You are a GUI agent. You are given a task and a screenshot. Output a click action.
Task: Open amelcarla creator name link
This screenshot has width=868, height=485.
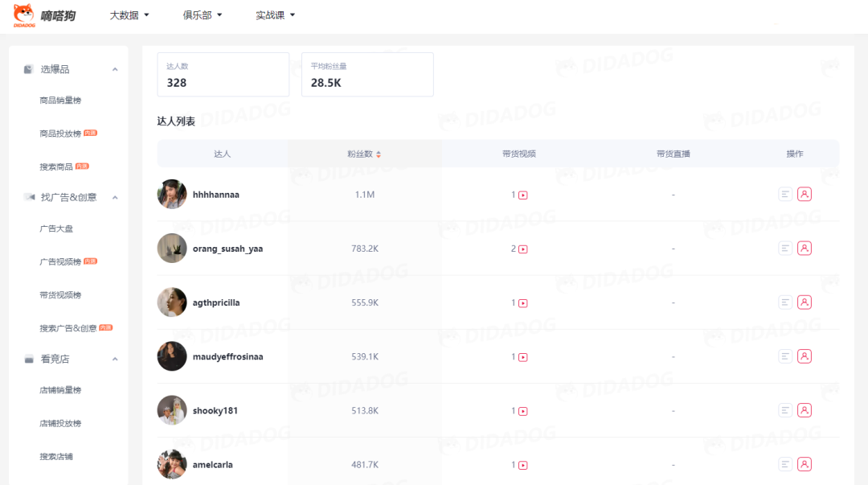tap(212, 465)
